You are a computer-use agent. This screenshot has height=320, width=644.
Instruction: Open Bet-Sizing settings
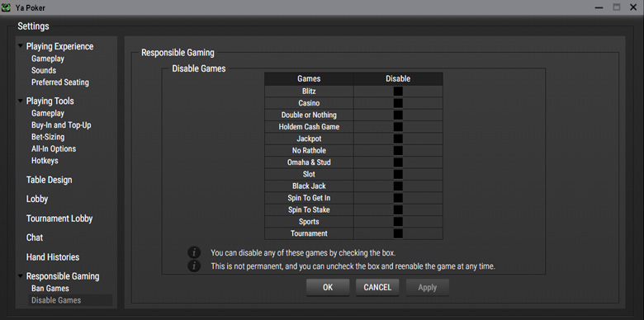(48, 137)
